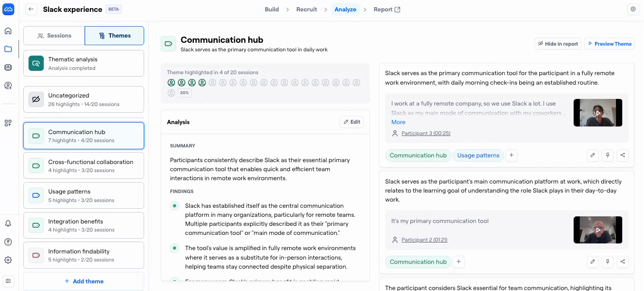Viewport: 644px width, 291px height.
Task: Go to the Build step
Action: coord(272,9)
